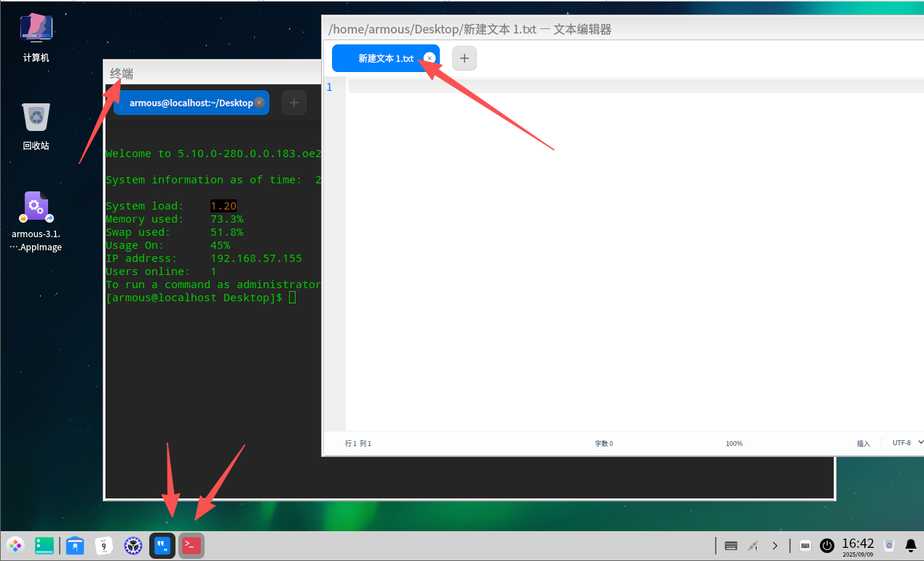Screen dimensions: 924x561
Task: Select the text editor icon in the taskbar
Action: click(162, 545)
